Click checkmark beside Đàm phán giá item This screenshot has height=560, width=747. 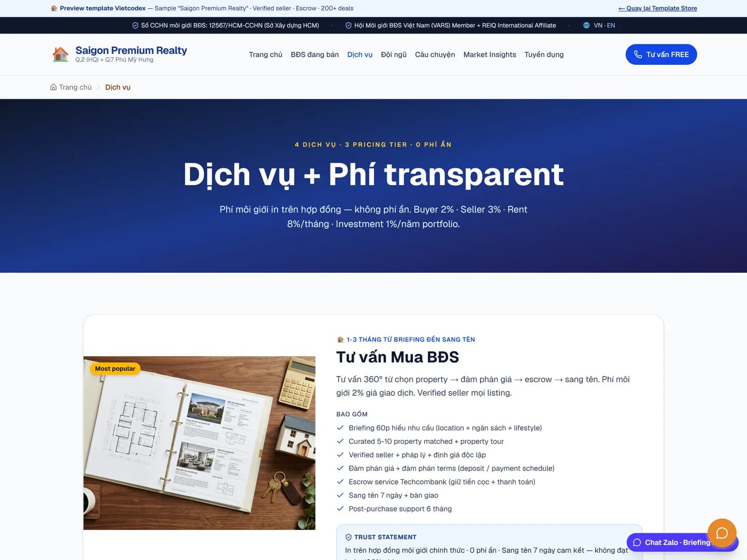340,468
